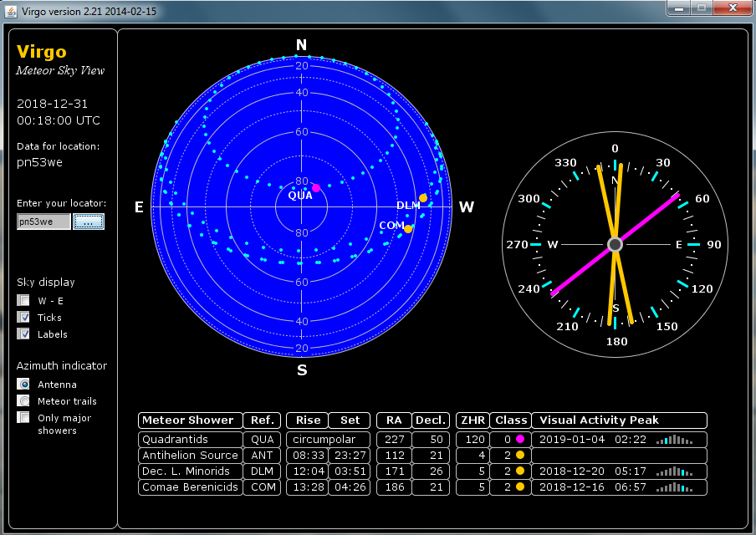Click the Decl. column header
Screen dimensions: 756x535
(431, 420)
